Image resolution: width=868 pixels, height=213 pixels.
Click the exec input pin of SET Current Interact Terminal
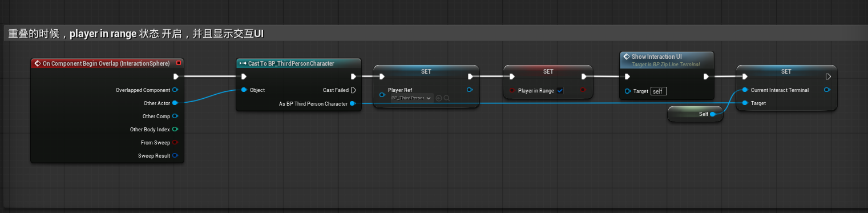745,77
